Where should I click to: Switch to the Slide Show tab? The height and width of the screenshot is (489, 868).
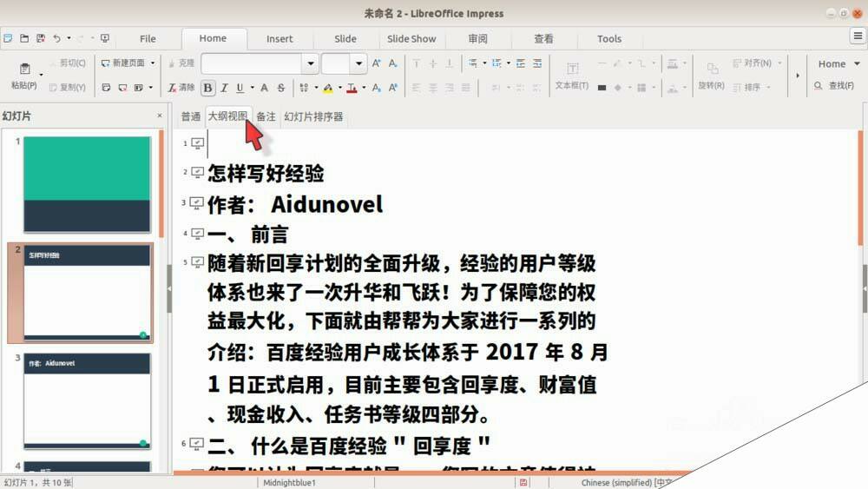point(411,39)
